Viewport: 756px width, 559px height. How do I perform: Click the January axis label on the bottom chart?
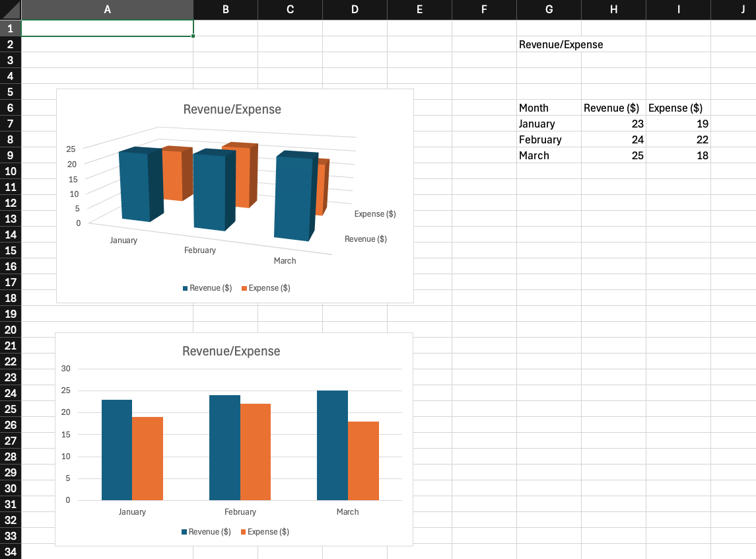point(132,511)
